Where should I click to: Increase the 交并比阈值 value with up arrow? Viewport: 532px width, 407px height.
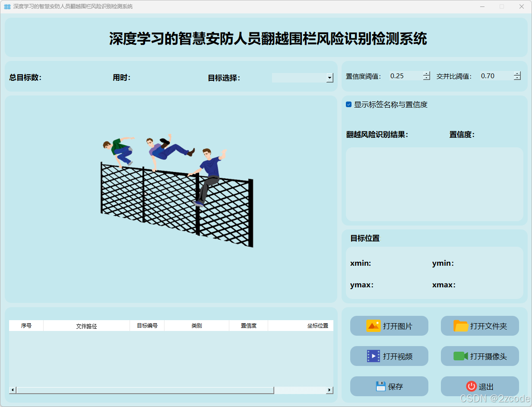tap(517, 73)
